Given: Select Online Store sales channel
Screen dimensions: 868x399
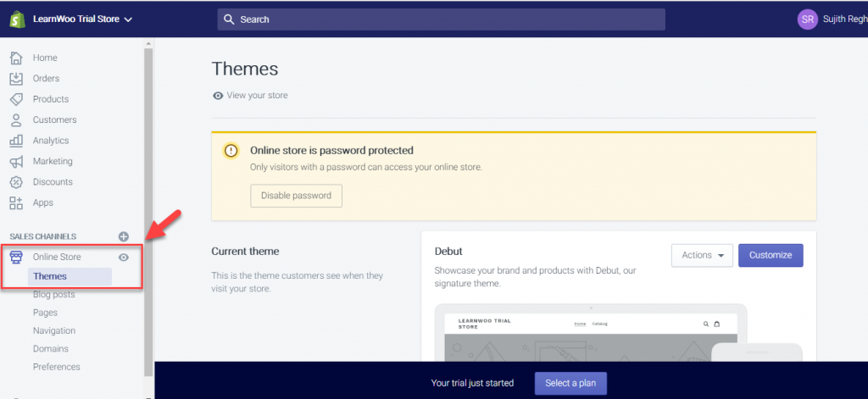Looking at the screenshot, I should pyautogui.click(x=57, y=257).
